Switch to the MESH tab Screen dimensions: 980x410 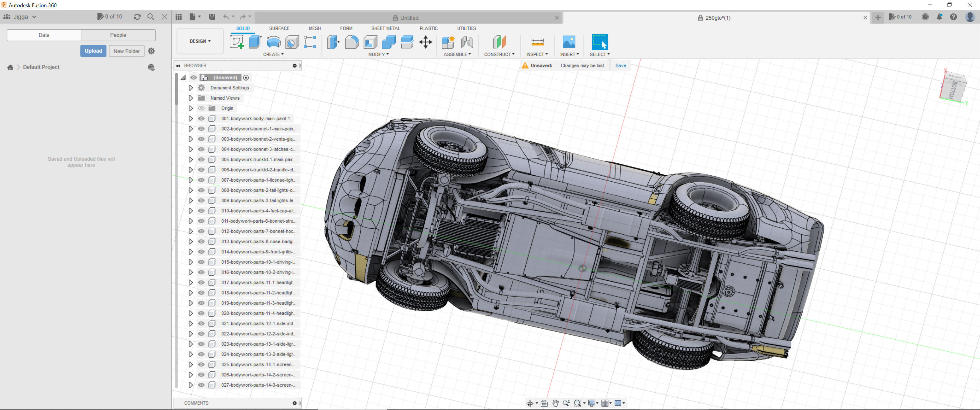point(315,28)
